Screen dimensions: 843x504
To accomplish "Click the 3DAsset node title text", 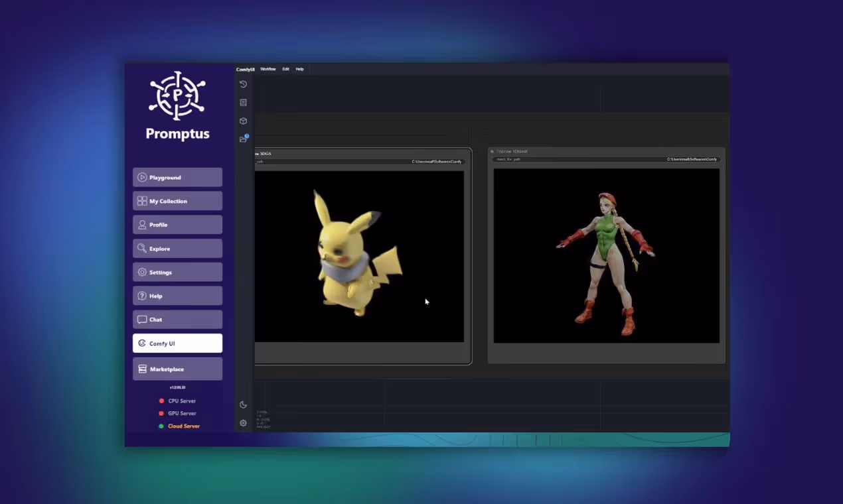I will tap(512, 151).
